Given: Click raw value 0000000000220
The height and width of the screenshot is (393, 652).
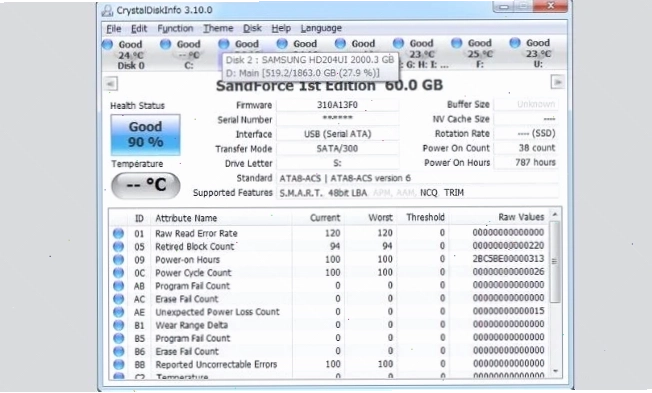Looking at the screenshot, I should (x=508, y=245).
